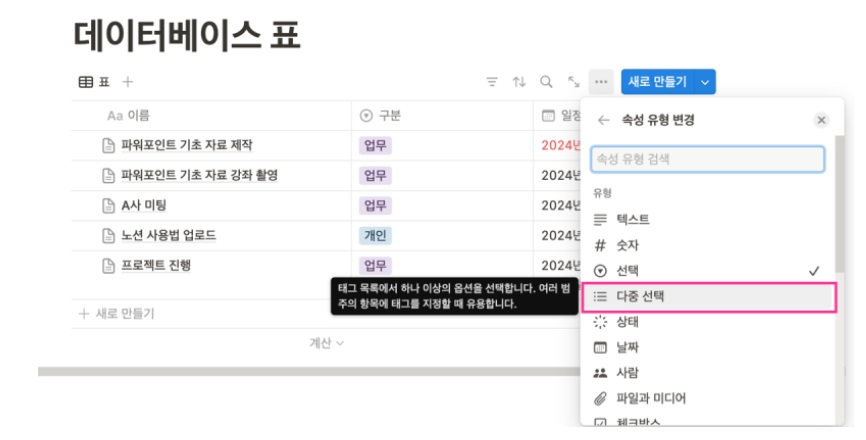Viewport: 866px width, 440px height.
Task: Select the 표 table view tab
Action: click(94, 82)
